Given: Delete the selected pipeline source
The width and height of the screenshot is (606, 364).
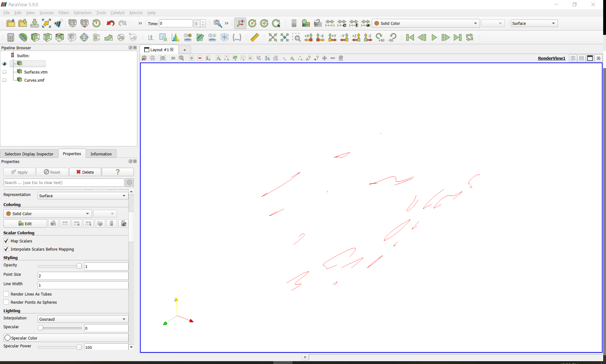Looking at the screenshot, I should pyautogui.click(x=85, y=172).
